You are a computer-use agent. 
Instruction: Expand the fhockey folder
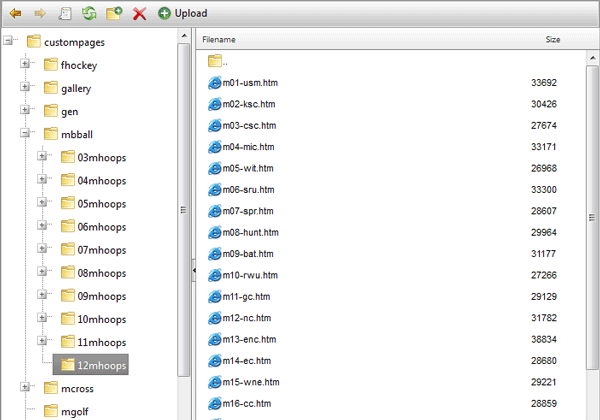click(25, 63)
